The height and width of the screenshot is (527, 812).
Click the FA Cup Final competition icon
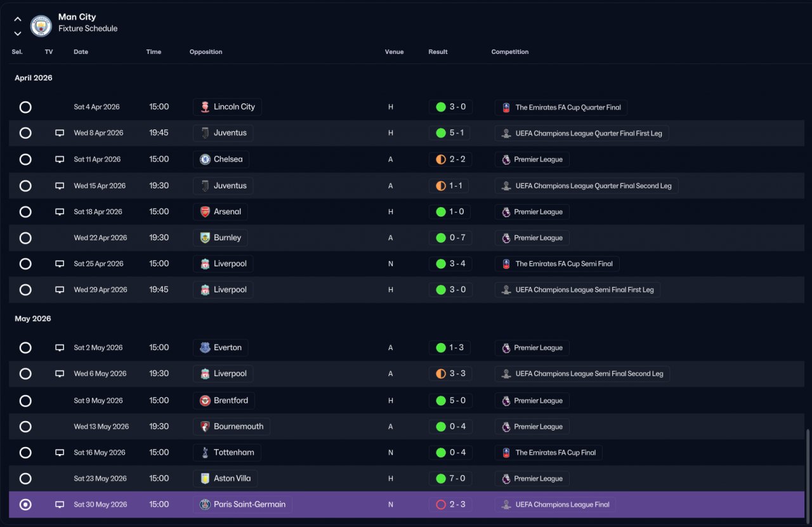click(506, 453)
